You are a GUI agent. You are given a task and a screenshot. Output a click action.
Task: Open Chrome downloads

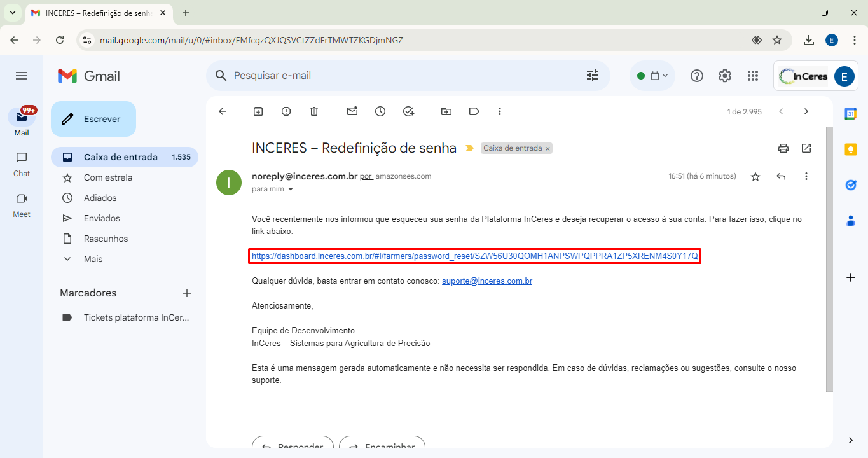[809, 40]
